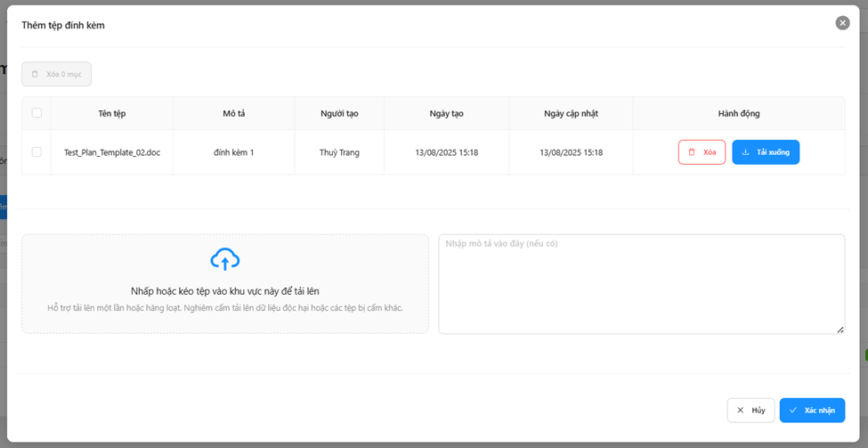Viewport: 868px width, 448px height.
Task: Click the upload text 'Nhấp hoặc kéo tệp'
Action: pos(224,291)
